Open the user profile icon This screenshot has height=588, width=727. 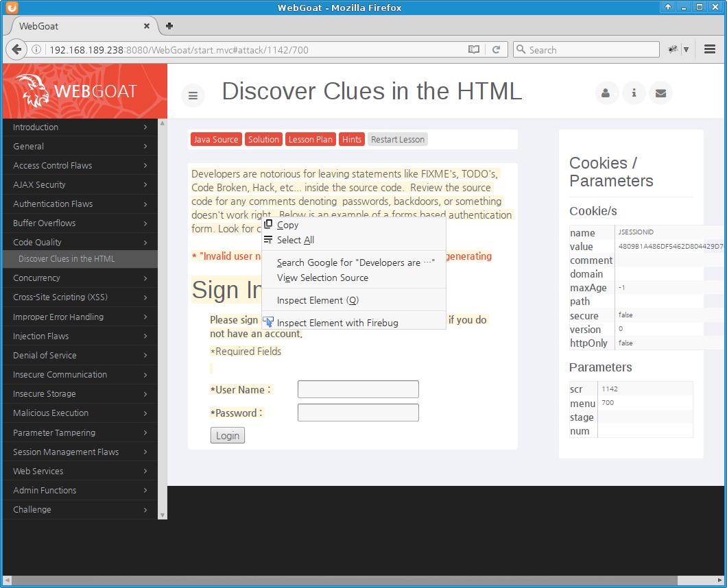[606, 93]
